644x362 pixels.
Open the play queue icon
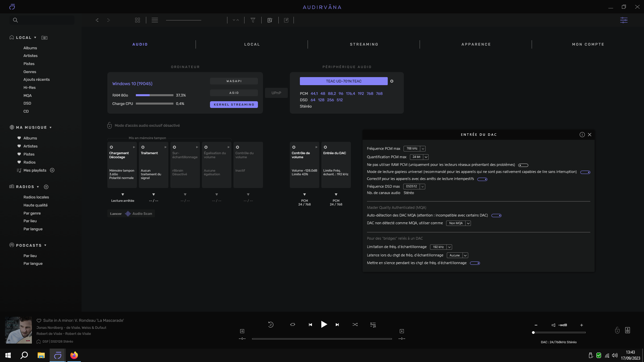(x=373, y=324)
